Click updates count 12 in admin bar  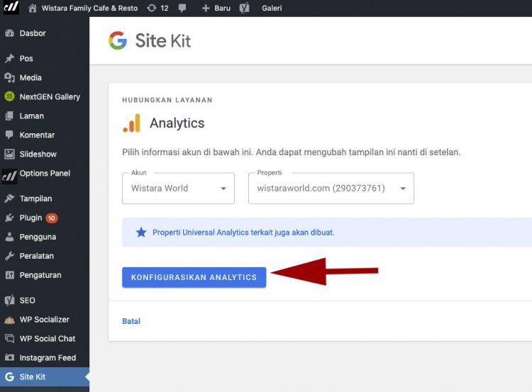click(x=165, y=8)
